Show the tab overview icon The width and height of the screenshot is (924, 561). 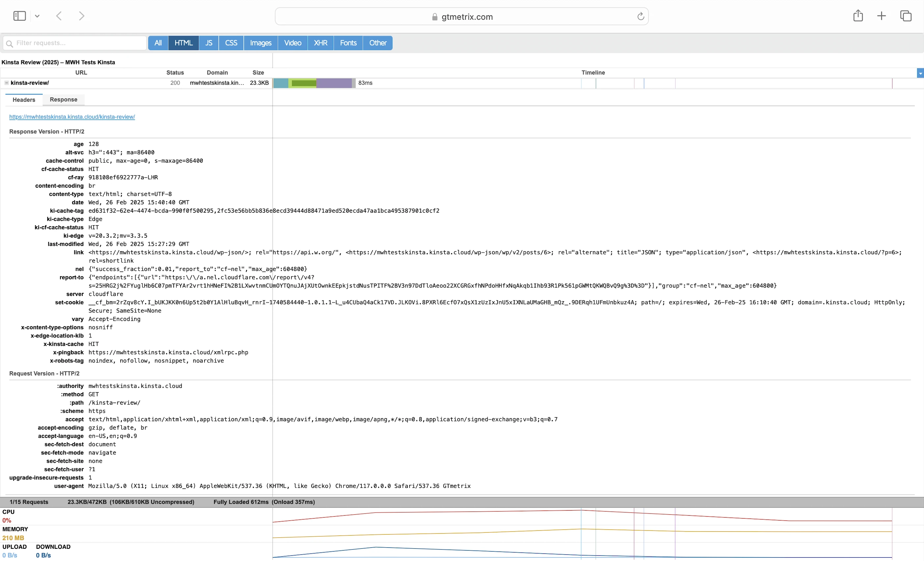click(x=905, y=16)
